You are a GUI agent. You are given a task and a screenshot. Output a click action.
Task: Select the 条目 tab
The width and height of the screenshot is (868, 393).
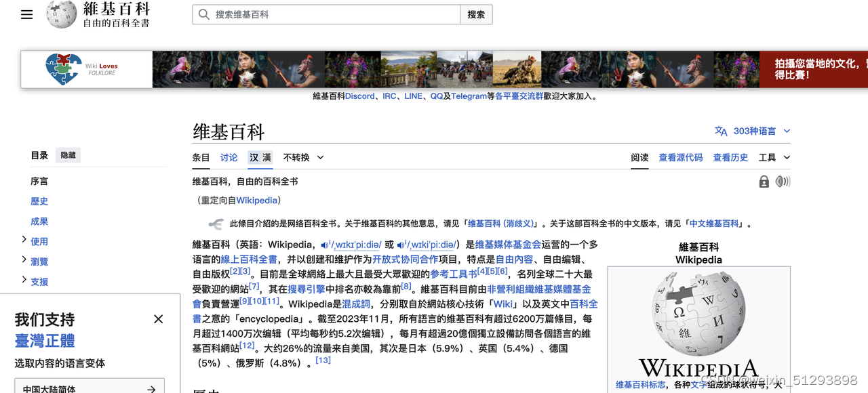point(201,157)
